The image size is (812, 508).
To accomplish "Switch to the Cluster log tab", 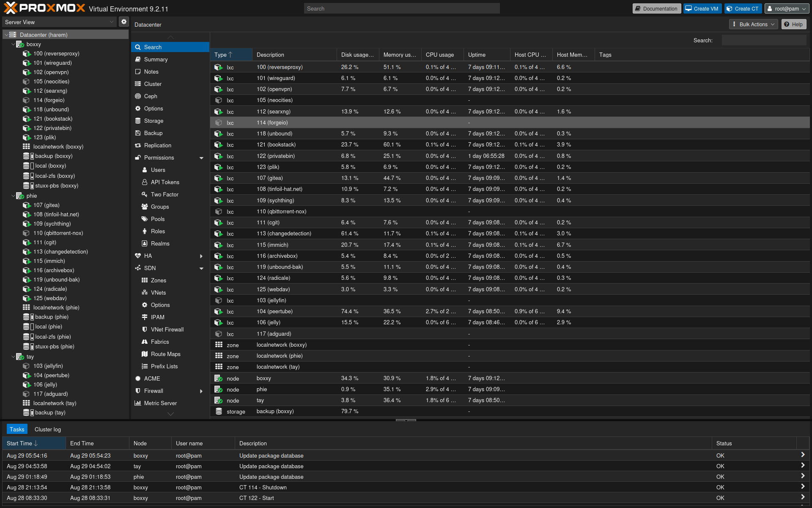I will pyautogui.click(x=48, y=429).
